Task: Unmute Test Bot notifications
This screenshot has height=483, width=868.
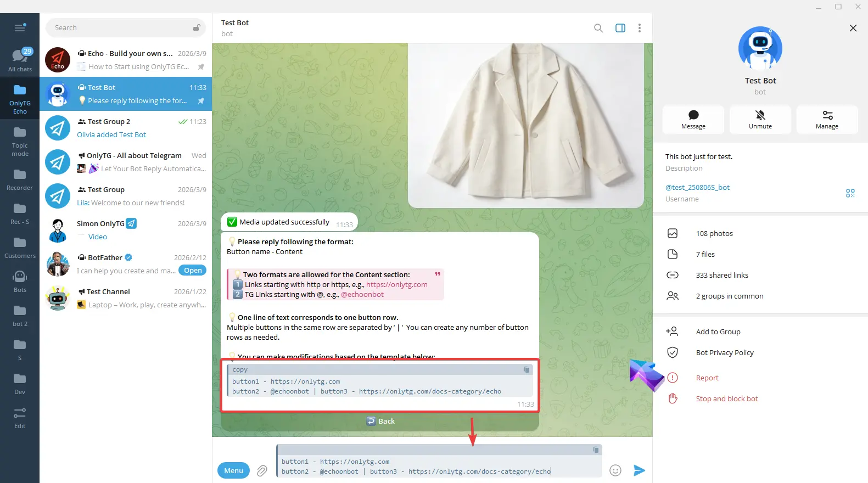Action: click(760, 119)
